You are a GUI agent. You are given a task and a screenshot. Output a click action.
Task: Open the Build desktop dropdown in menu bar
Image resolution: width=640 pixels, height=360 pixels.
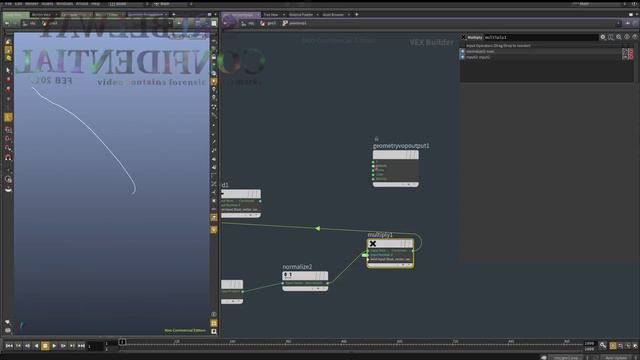129,4
